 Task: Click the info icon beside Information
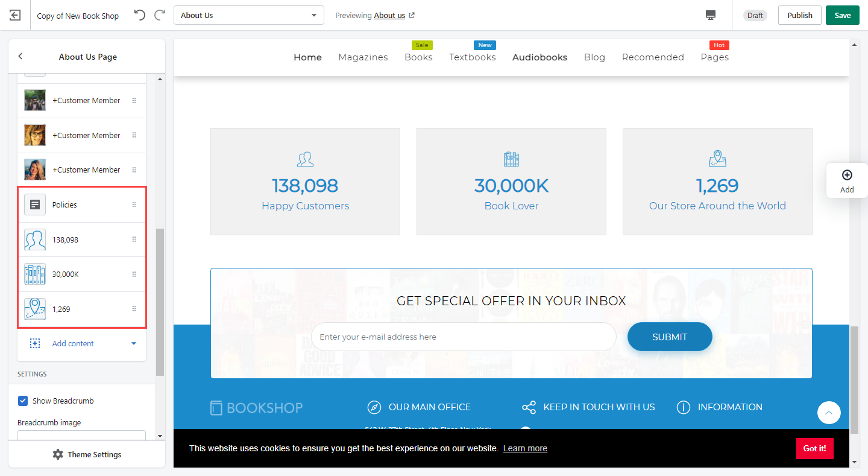(683, 407)
